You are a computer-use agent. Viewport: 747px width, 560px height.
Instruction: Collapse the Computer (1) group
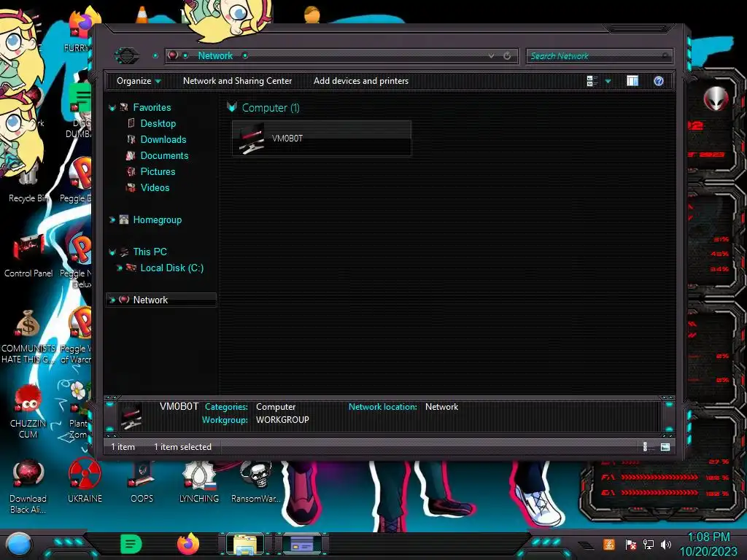[x=232, y=107]
